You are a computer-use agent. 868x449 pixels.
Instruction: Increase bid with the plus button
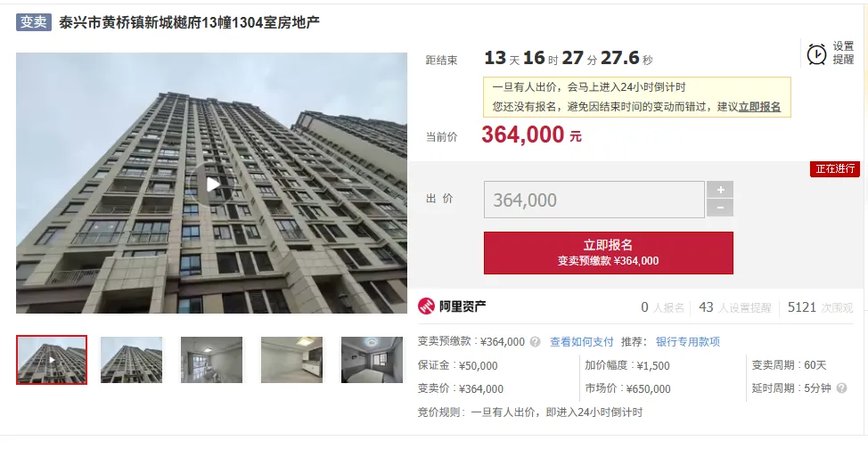click(x=720, y=190)
